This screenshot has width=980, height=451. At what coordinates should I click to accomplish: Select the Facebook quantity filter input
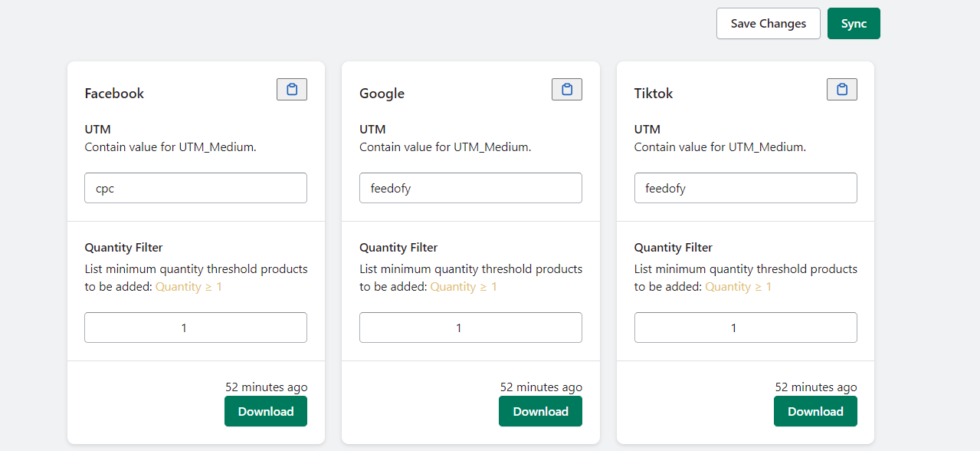tap(195, 328)
